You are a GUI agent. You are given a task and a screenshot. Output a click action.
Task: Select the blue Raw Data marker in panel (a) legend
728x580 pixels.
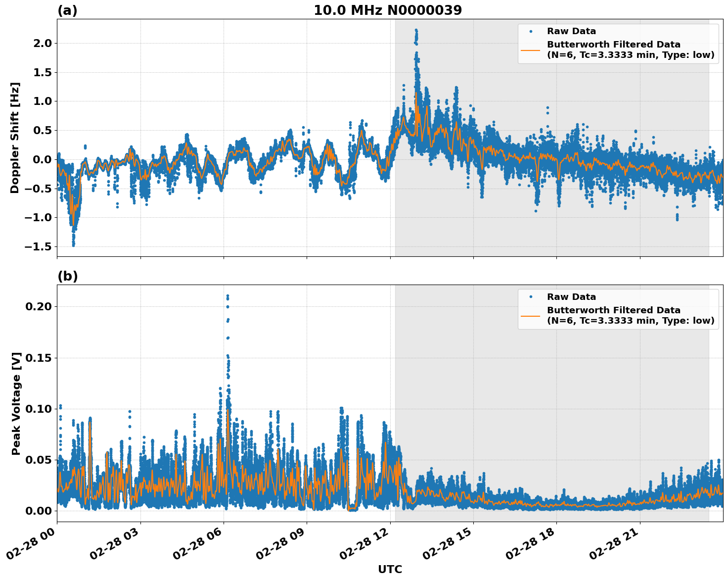[531, 31]
